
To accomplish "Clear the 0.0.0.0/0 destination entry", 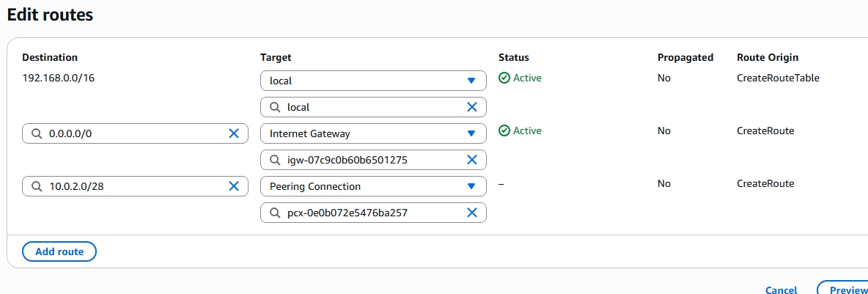I will click(234, 133).
